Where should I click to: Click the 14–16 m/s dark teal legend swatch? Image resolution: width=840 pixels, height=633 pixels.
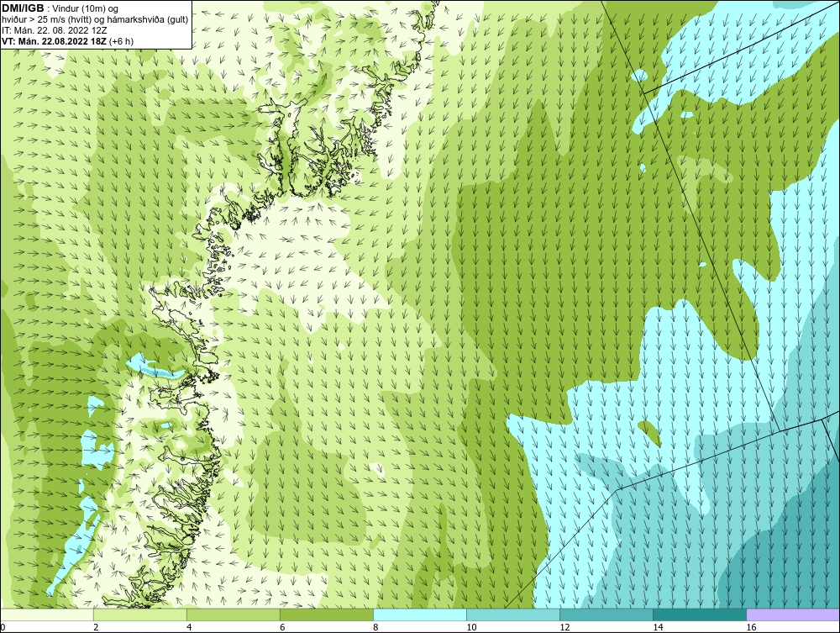(x=700, y=615)
